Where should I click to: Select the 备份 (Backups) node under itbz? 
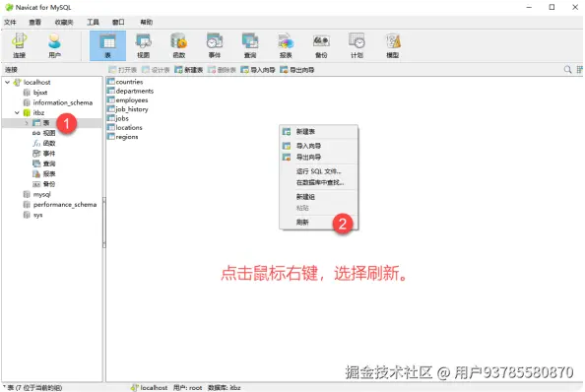49,184
